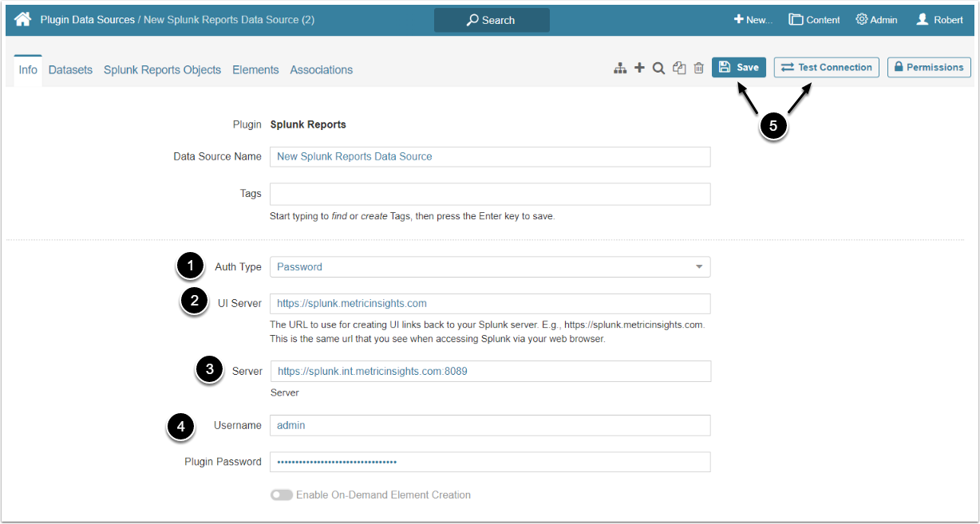Screen dimensions: 980x524
Task: Click the Username field containing admin
Action: (x=490, y=425)
